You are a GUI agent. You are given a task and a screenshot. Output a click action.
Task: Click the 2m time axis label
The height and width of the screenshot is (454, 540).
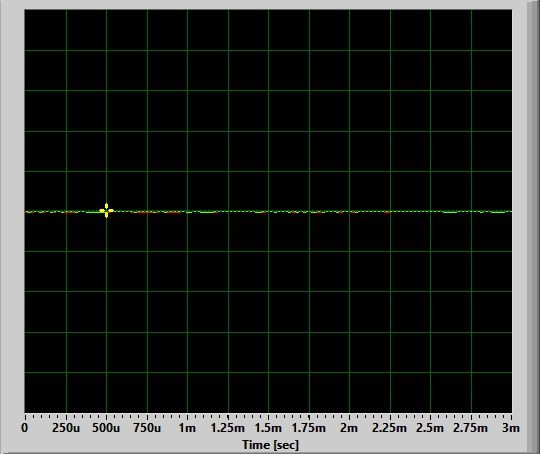(349, 428)
